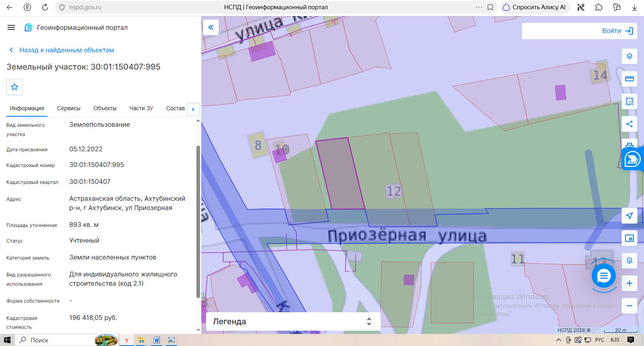The height and width of the screenshot is (346, 644).
Task: Open the overview mini-map tool
Action: [630, 238]
